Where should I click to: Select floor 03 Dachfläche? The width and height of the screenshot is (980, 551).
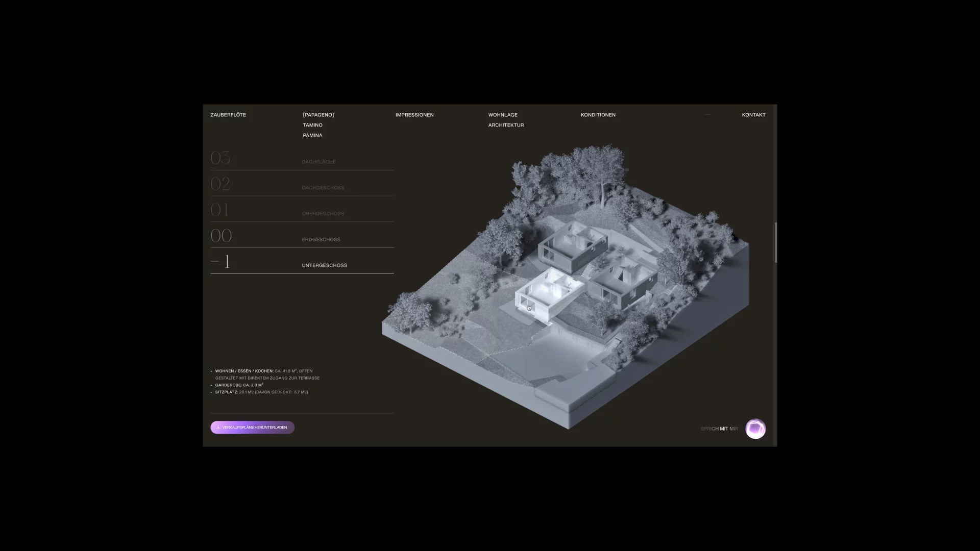[x=302, y=158]
